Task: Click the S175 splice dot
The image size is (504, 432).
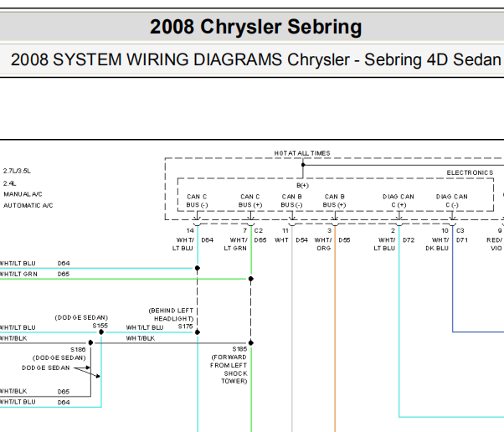Action: (198, 332)
